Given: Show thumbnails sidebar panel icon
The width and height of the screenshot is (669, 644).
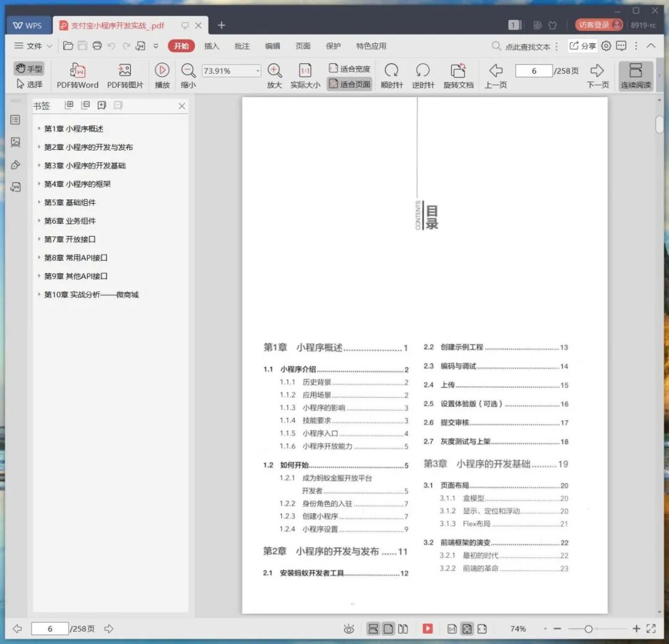Looking at the screenshot, I should click(15, 142).
